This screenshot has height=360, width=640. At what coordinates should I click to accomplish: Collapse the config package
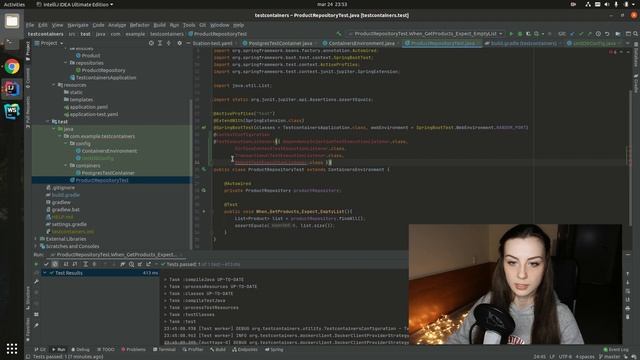[66, 144]
